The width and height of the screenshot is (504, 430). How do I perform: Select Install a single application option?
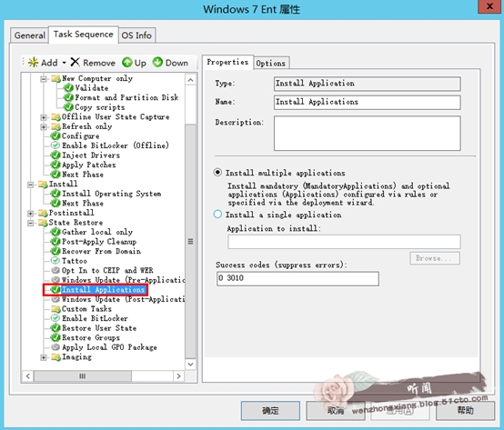[217, 215]
